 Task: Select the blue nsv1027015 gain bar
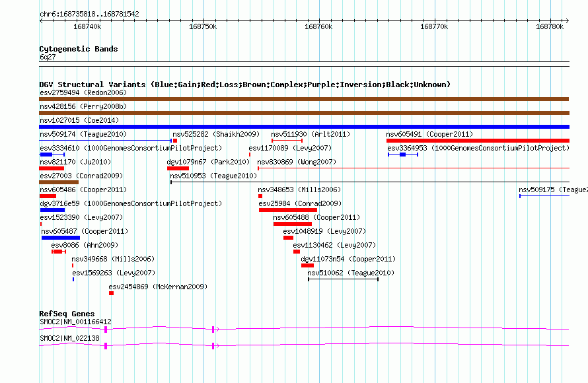click(x=304, y=127)
